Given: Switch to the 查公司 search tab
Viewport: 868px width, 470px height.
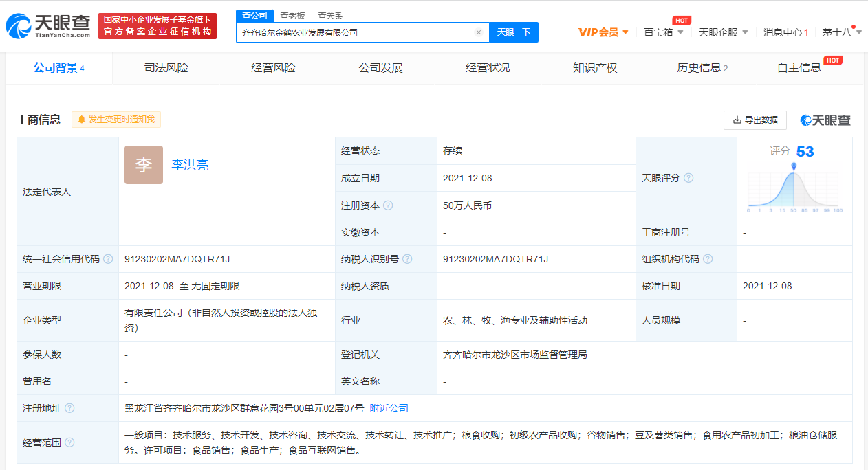Looking at the screenshot, I should tap(255, 15).
